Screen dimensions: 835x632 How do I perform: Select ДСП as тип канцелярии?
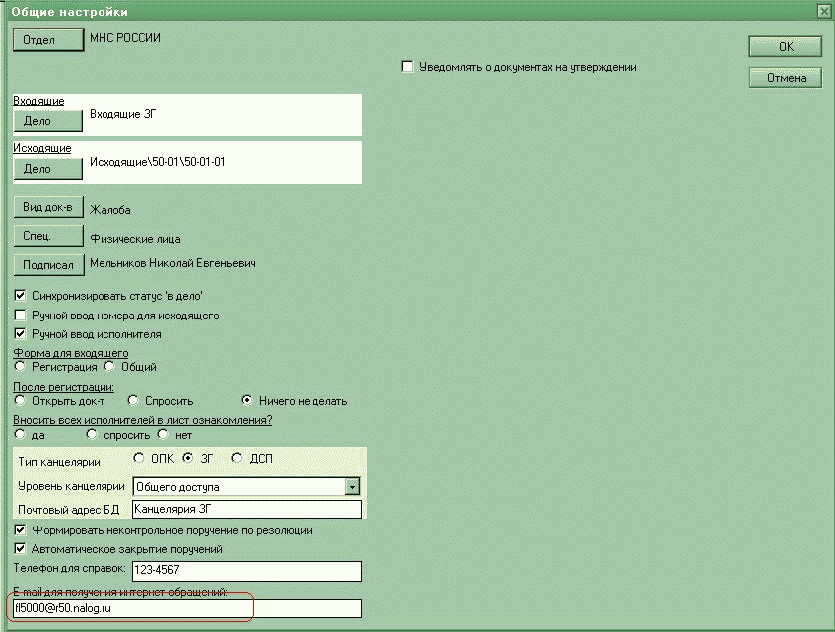[x=237, y=459]
